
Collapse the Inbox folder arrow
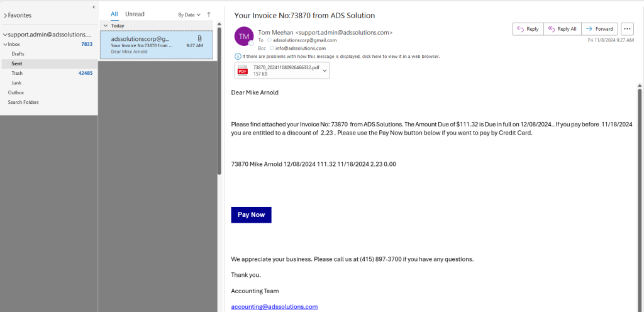point(5,44)
